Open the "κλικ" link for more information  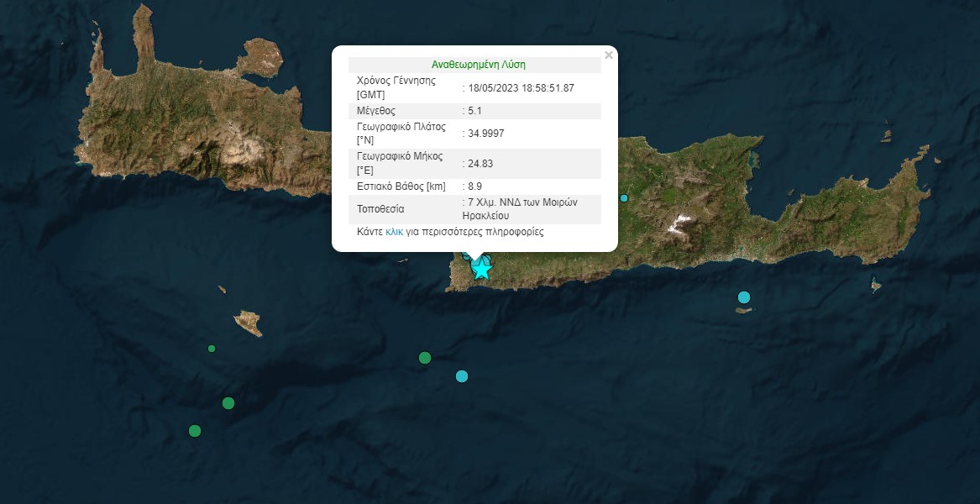point(395,232)
